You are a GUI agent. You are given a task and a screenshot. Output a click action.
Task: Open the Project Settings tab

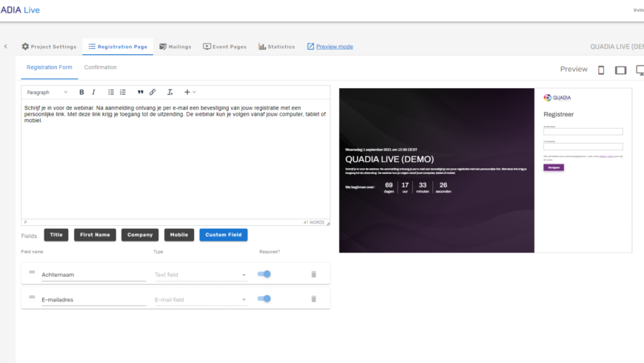coord(49,47)
